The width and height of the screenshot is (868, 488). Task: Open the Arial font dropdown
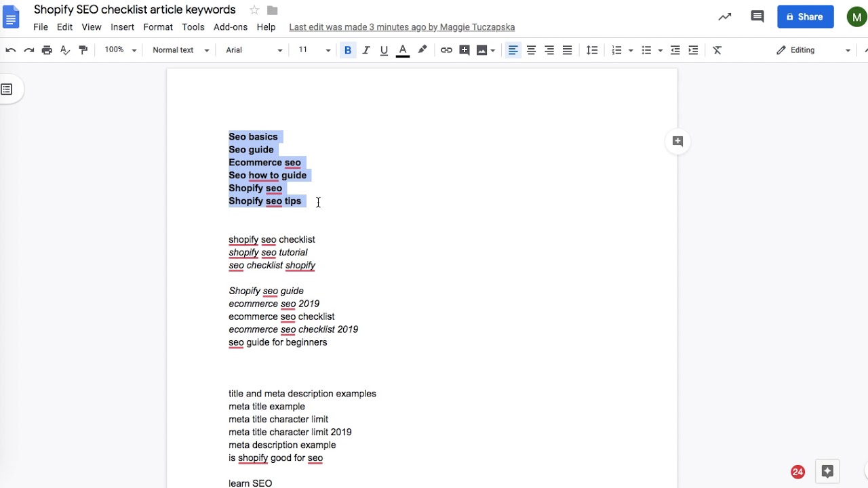coord(254,50)
